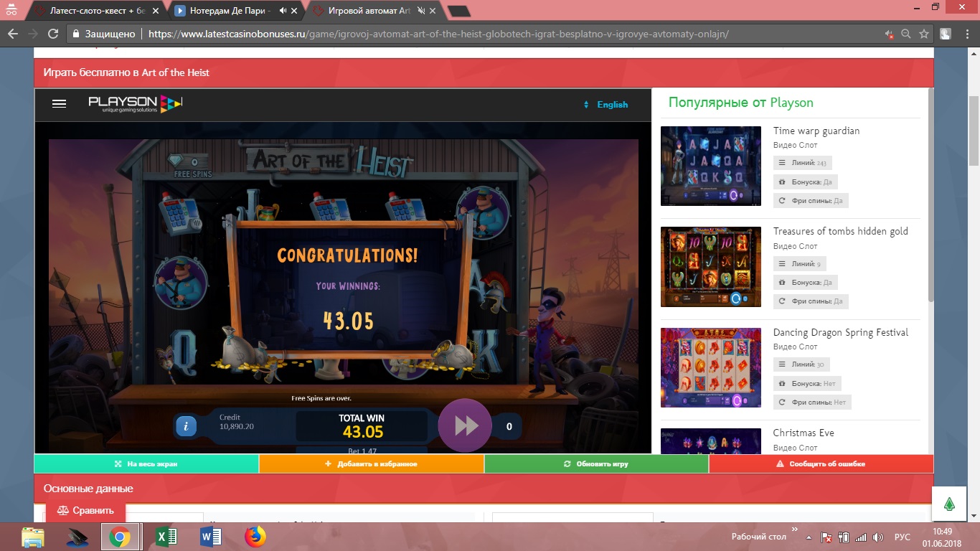Click Добавить в избранное button
Image resolution: width=980 pixels, height=551 pixels.
pos(371,464)
